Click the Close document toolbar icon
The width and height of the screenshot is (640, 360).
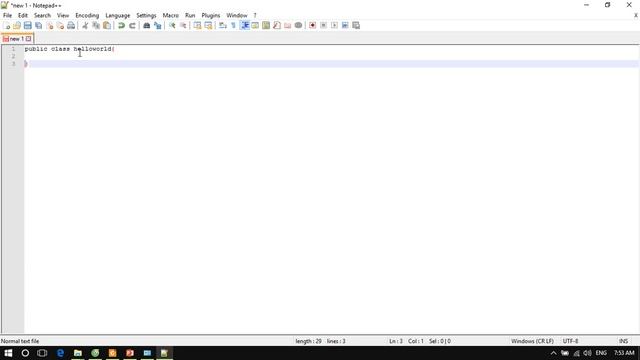coord(50,25)
